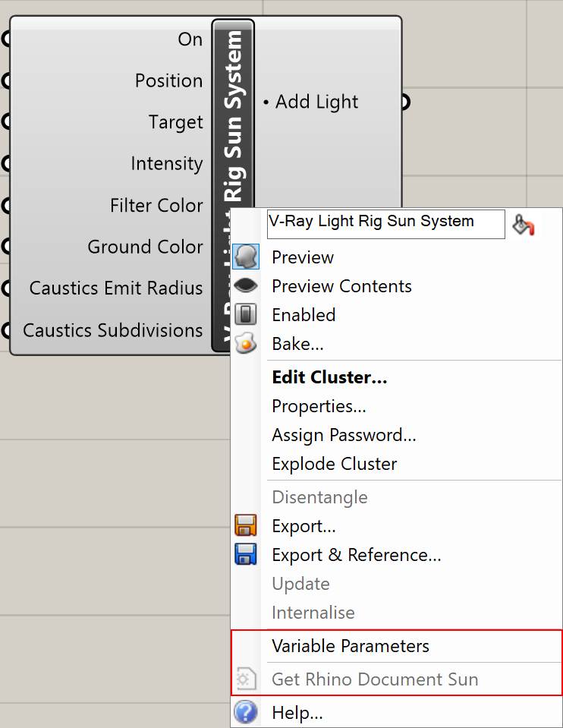Image resolution: width=563 pixels, height=728 pixels.
Task: Click the Enabled switch icon
Action: (x=246, y=314)
